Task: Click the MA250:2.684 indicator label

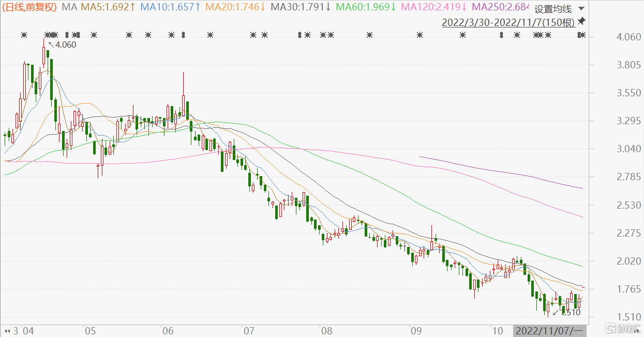Action: 501,7
